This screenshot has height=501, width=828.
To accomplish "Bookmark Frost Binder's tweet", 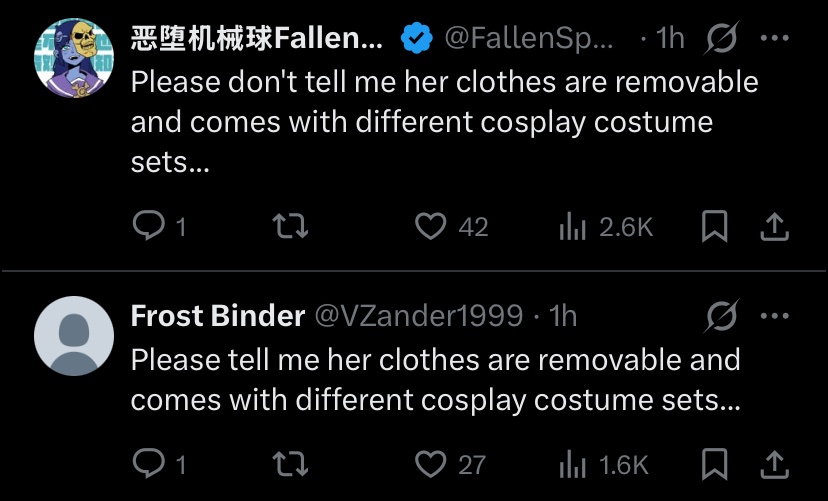I will [x=714, y=464].
